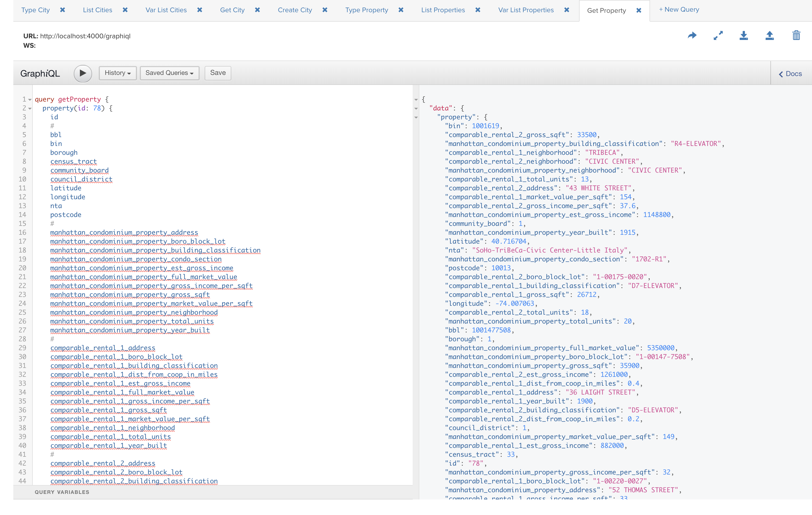This screenshot has width=812, height=515.
Task: Click the postcode value 10013 in results
Action: (501, 268)
